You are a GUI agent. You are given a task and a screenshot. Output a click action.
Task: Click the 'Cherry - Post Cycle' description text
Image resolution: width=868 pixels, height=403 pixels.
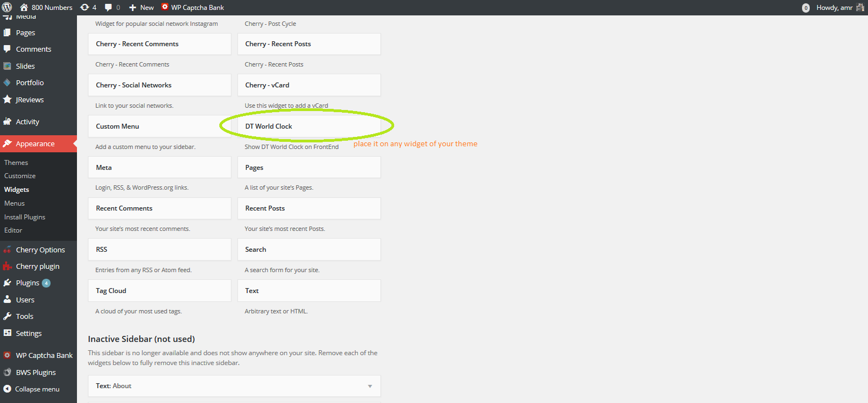pyautogui.click(x=270, y=24)
